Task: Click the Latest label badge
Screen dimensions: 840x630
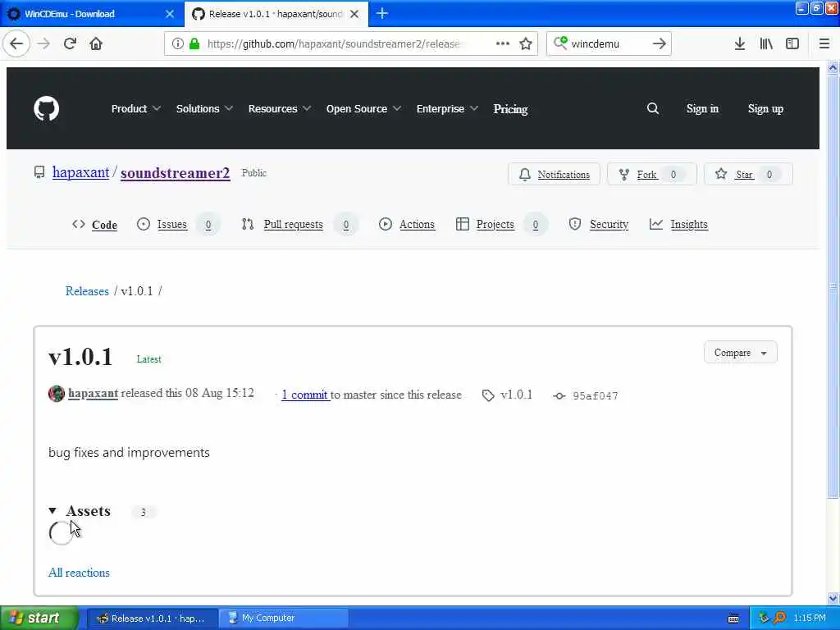Action: coord(149,359)
